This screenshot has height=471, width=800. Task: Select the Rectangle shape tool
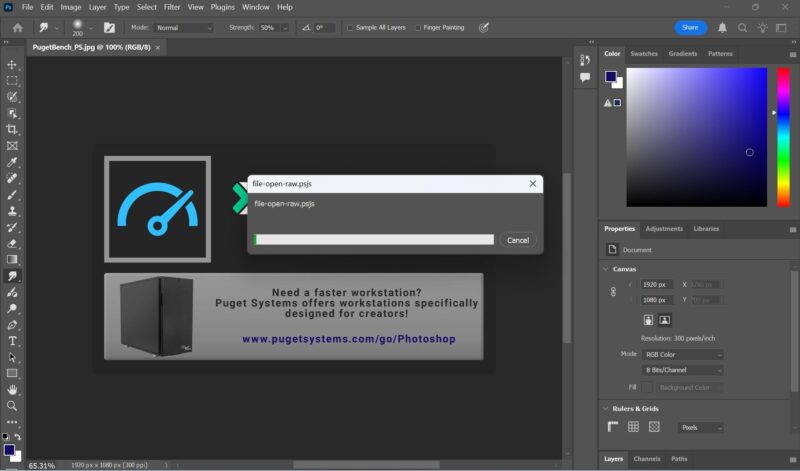12,374
